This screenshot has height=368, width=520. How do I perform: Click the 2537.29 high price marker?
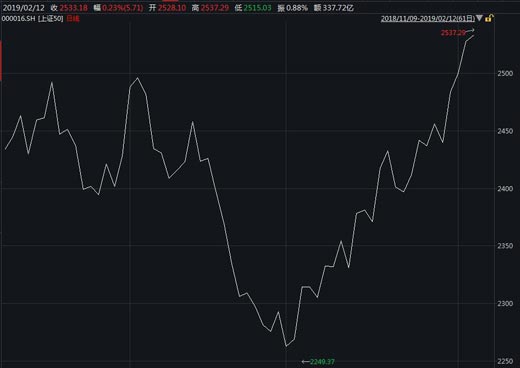[453, 33]
